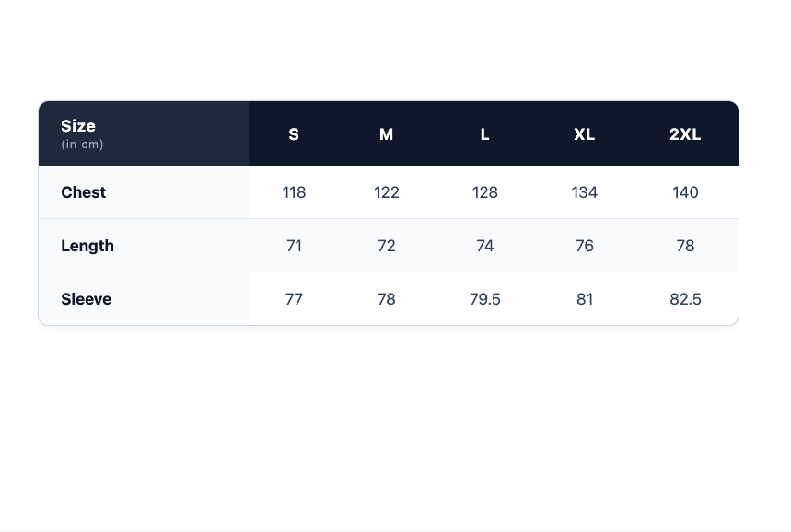Click the Sleeve row label

[x=87, y=299]
